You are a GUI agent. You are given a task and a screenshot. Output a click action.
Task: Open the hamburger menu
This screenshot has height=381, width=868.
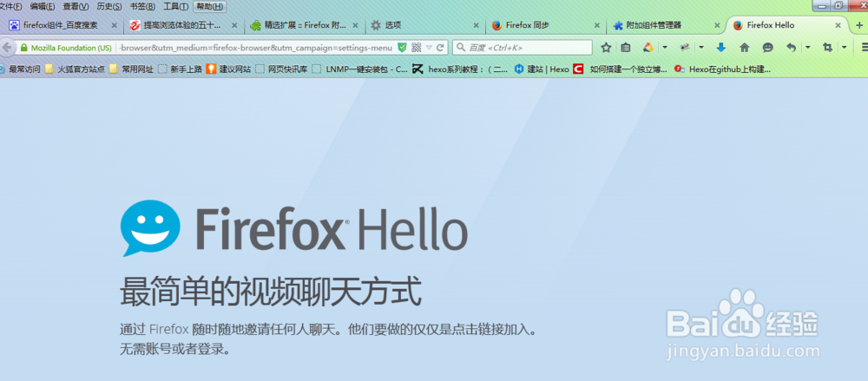click(864, 48)
